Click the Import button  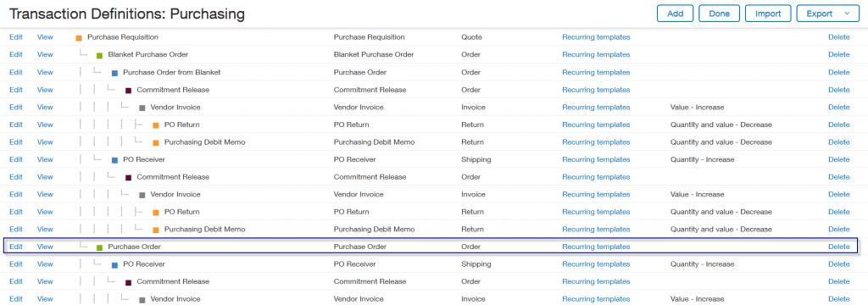click(768, 14)
